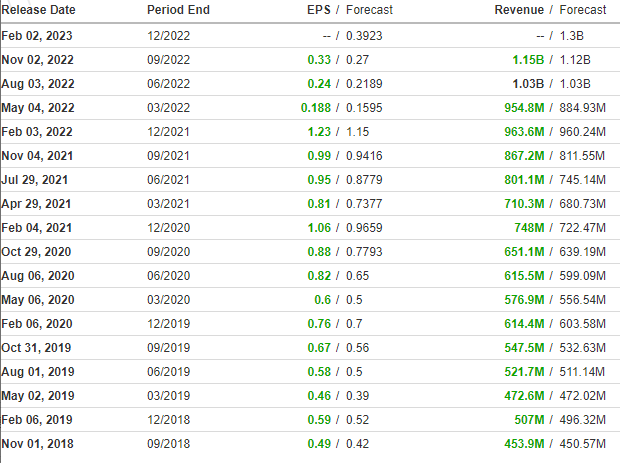Select the Oct 29, 2020 release date
Screen dimensions: 620x463
point(36,252)
